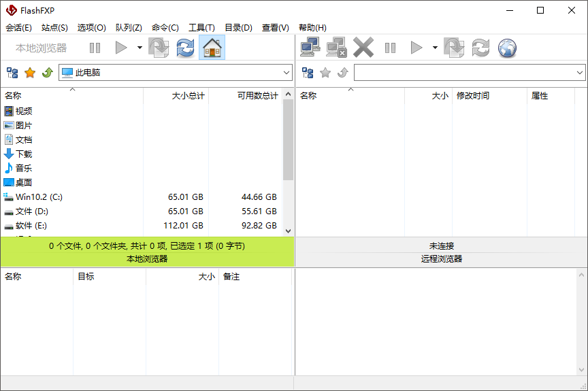Open the remote play dropdown arrow
Screen dimensions: 588x391
(x=435, y=48)
